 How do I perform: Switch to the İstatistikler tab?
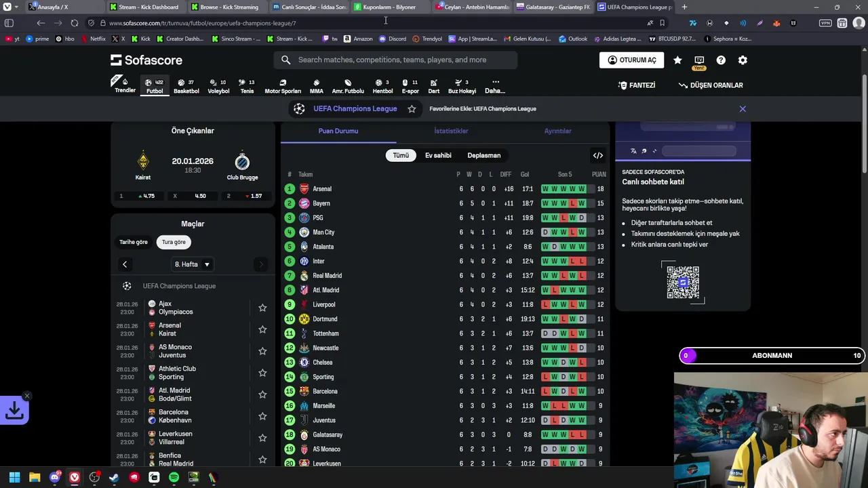451,131
